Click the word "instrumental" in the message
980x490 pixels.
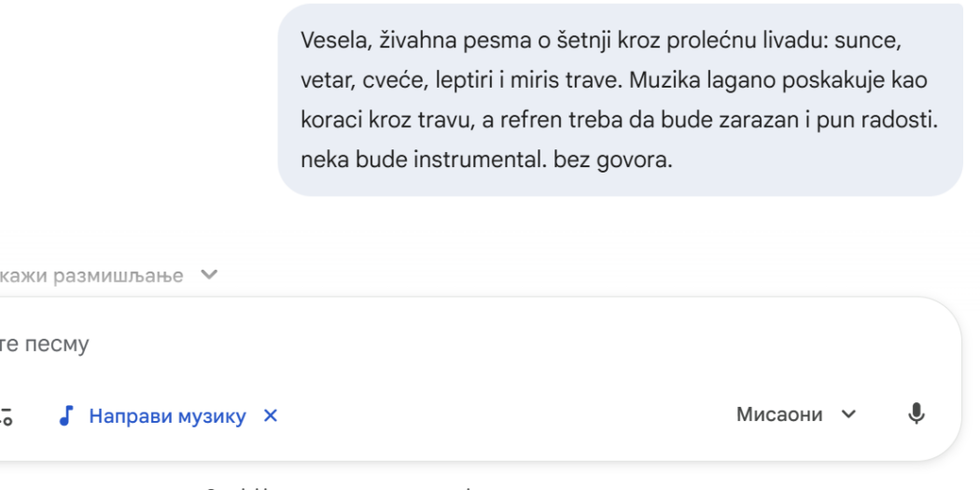click(x=486, y=159)
